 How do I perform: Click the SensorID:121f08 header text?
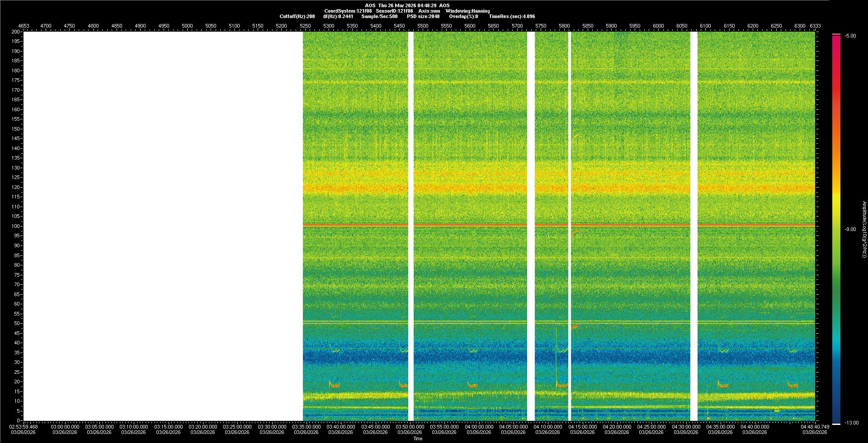click(x=394, y=11)
